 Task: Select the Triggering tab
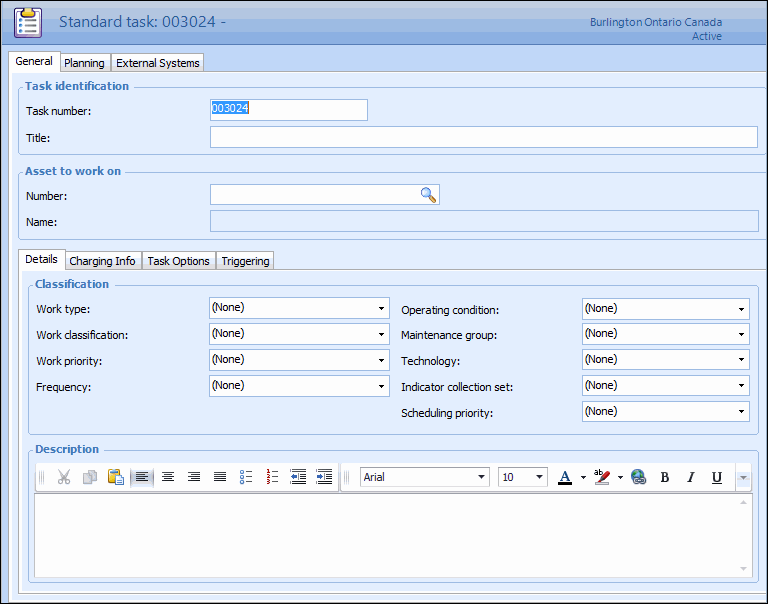(245, 261)
